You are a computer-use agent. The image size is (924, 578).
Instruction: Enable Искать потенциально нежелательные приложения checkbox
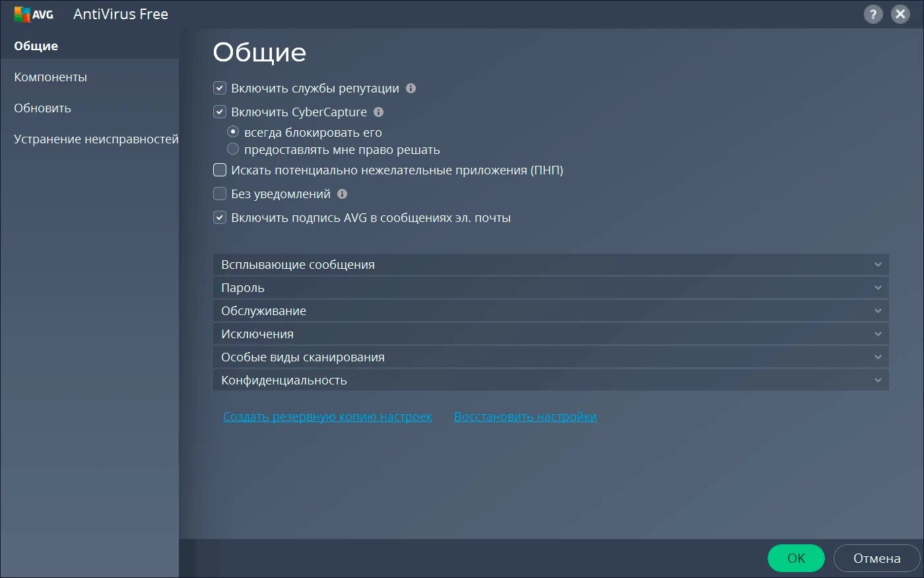coord(220,170)
